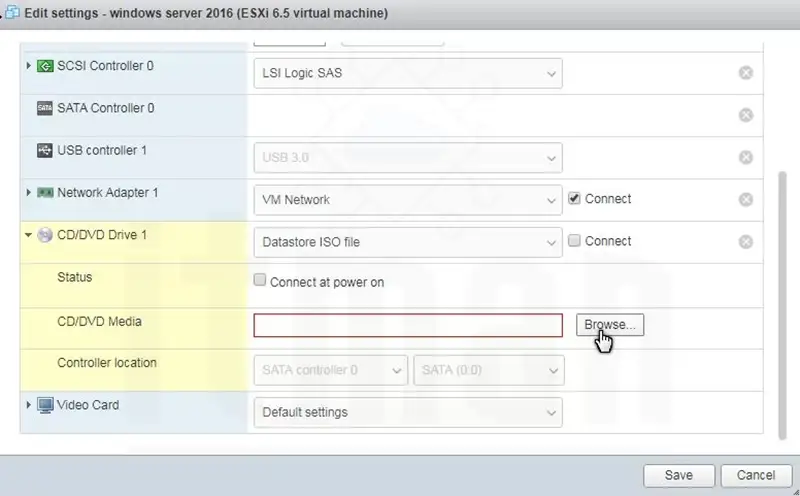Click the Controller location label
Image resolution: width=800 pixels, height=496 pixels.
pyautogui.click(x=107, y=363)
